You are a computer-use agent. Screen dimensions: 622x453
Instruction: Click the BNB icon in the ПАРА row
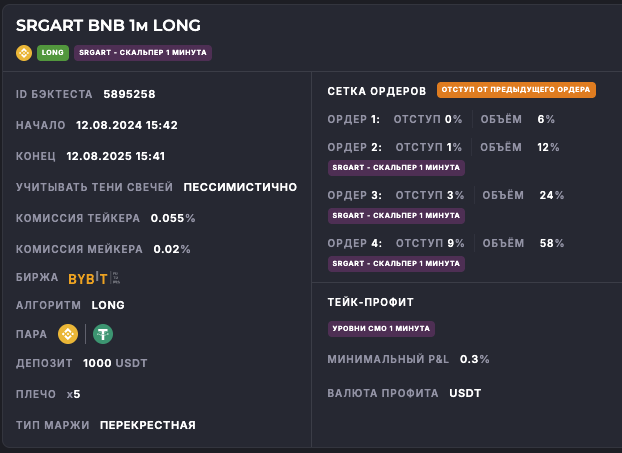[x=68, y=334]
